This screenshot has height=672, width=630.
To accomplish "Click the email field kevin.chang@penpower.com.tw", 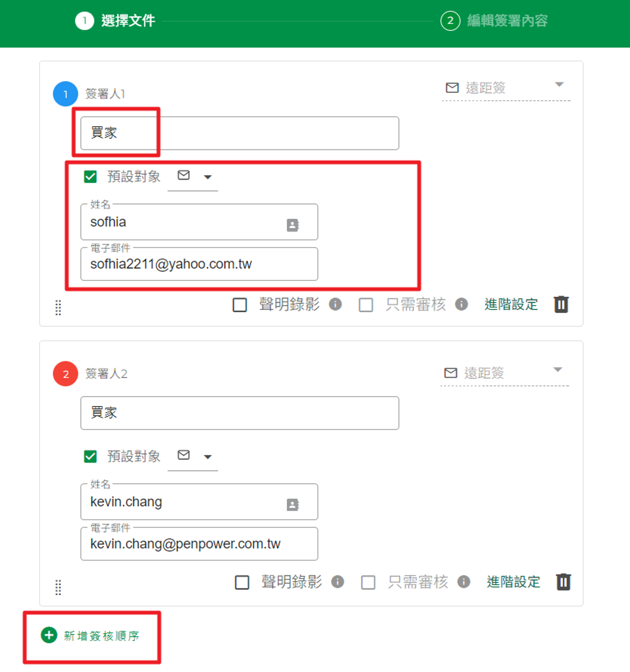I will pos(199,544).
